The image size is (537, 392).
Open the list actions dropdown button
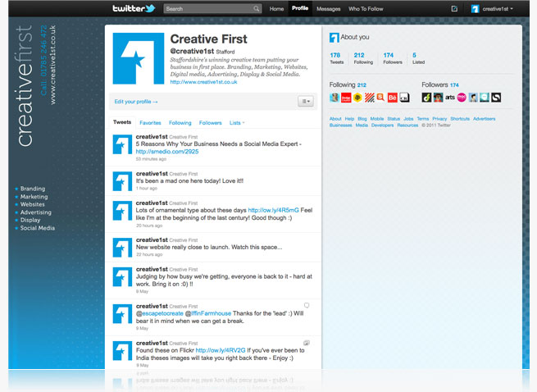[x=306, y=102]
